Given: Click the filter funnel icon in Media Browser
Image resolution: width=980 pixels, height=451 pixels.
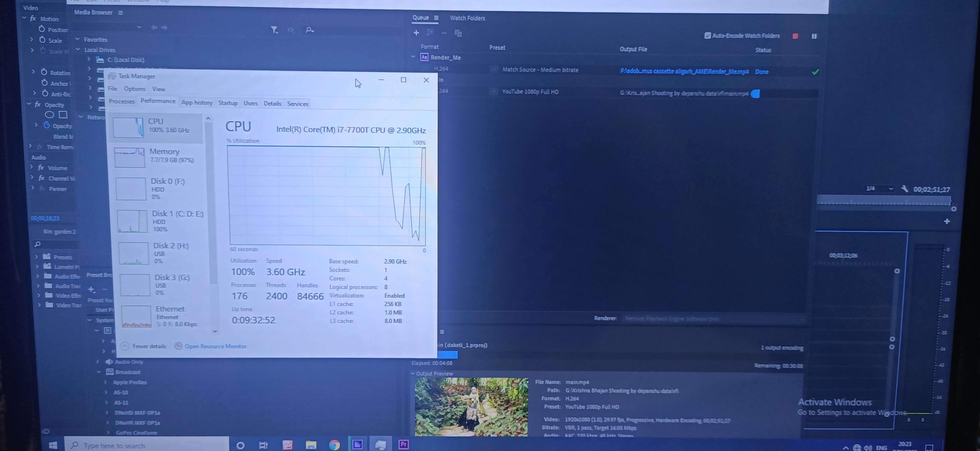Looking at the screenshot, I should click(274, 30).
